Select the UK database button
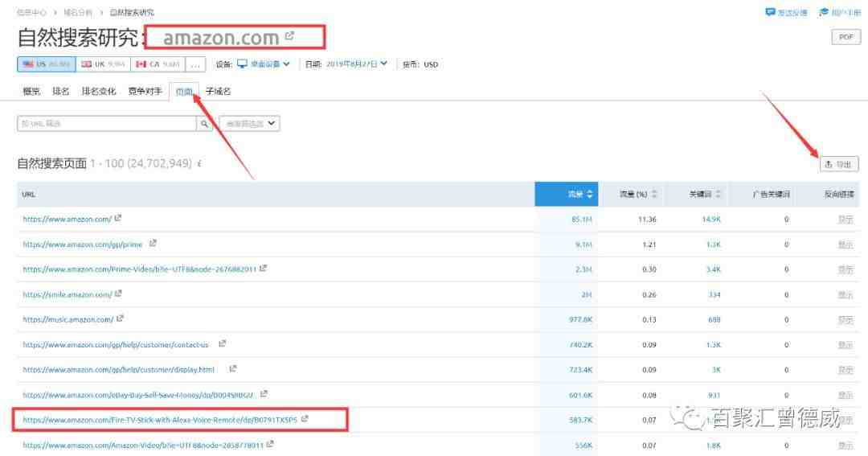Image resolution: width=868 pixels, height=456 pixels. (103, 64)
